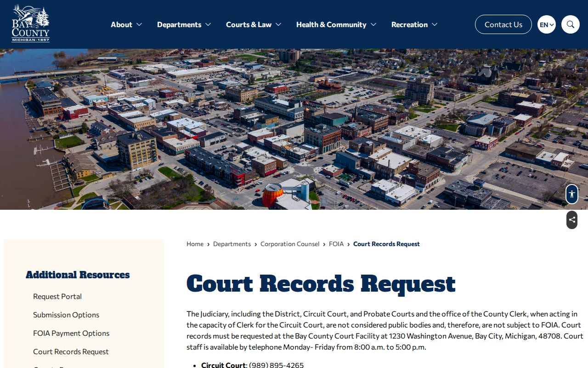This screenshot has height=368, width=588.
Task: Open Submission Options sidebar link
Action: pos(66,315)
